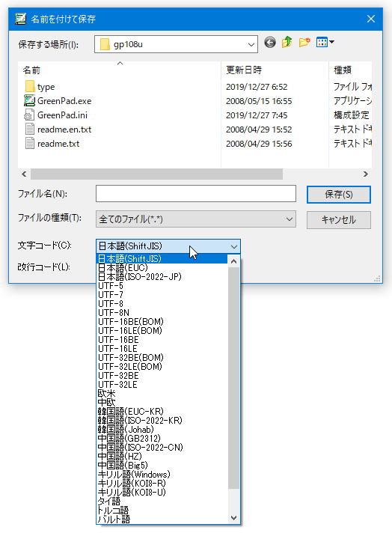
Task: Choose キリル語(KOI8-U) encoding
Action: [162, 493]
